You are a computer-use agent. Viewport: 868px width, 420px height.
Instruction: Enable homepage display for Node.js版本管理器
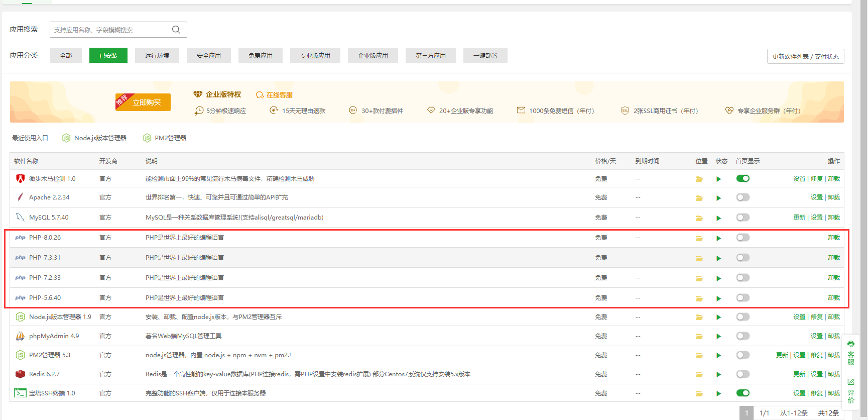point(743,317)
